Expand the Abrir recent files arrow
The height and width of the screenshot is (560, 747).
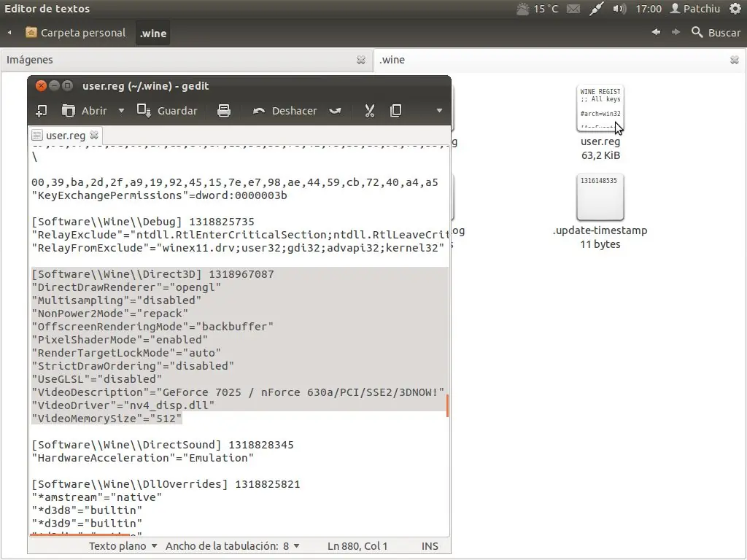[x=121, y=111]
